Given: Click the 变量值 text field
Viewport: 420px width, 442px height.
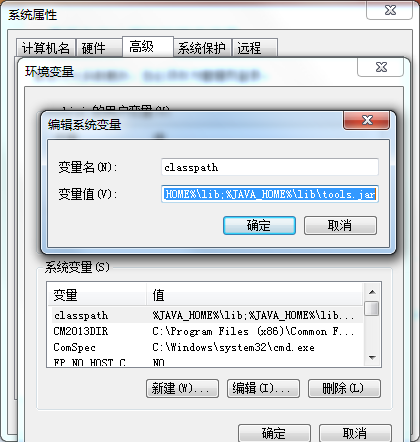Looking at the screenshot, I should 270,194.
